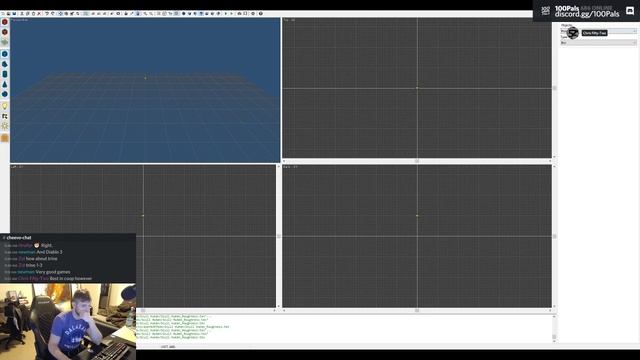Select the gray-green icon below the red sidebar icons
Image resolution: width=640 pixels, height=360 pixels.
point(4,42)
